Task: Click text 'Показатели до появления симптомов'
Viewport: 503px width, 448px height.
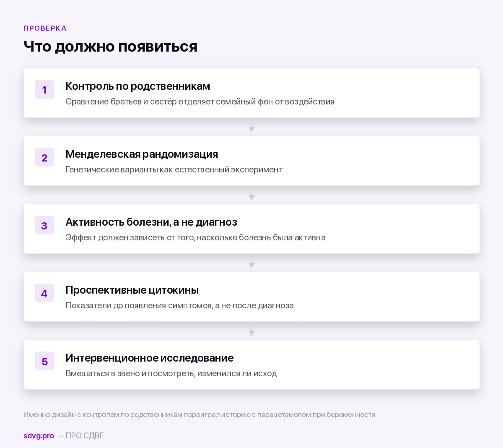Action: click(x=139, y=305)
